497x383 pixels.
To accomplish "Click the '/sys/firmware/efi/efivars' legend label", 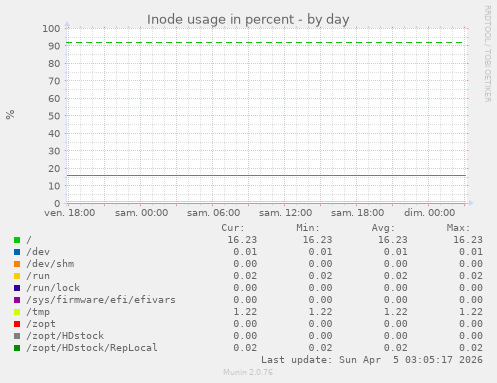I will point(101,300).
